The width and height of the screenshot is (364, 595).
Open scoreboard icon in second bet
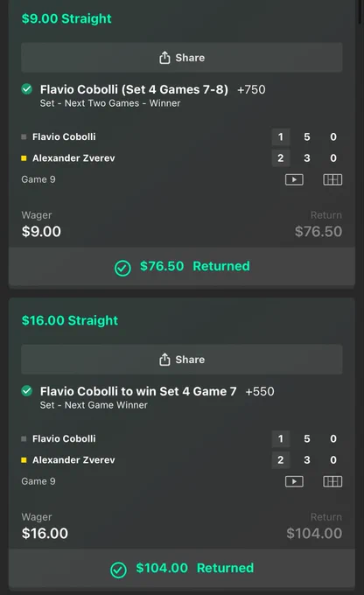[332, 481]
